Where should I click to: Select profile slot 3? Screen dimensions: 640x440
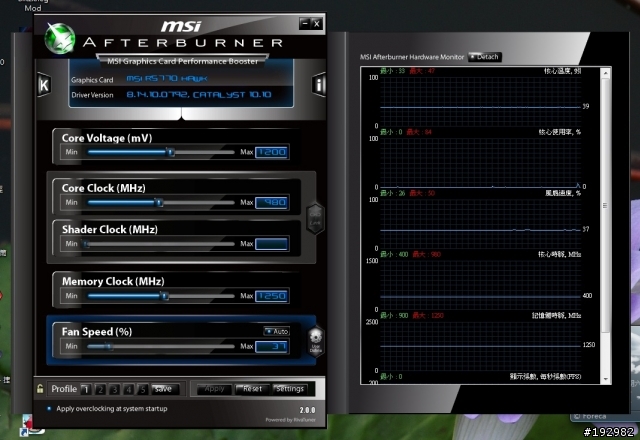(114, 389)
